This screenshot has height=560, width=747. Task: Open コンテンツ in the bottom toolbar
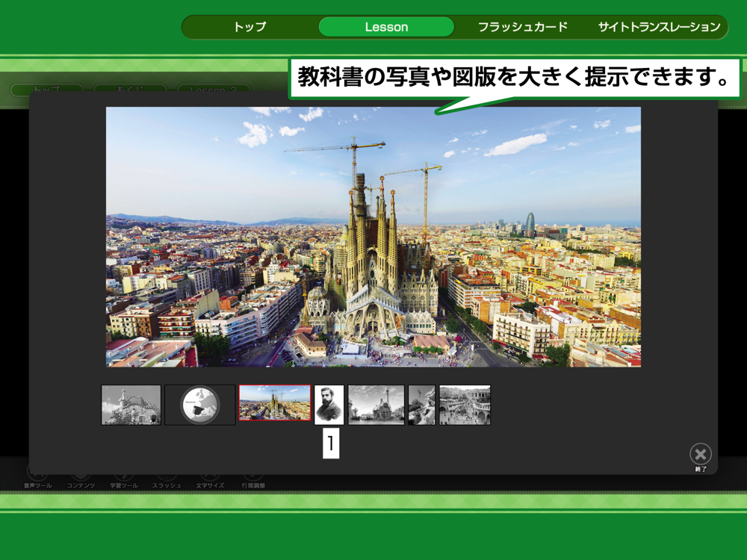click(x=81, y=476)
